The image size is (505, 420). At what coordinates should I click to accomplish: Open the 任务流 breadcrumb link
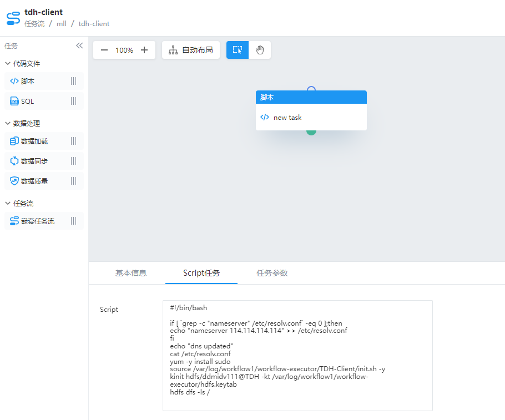point(34,24)
